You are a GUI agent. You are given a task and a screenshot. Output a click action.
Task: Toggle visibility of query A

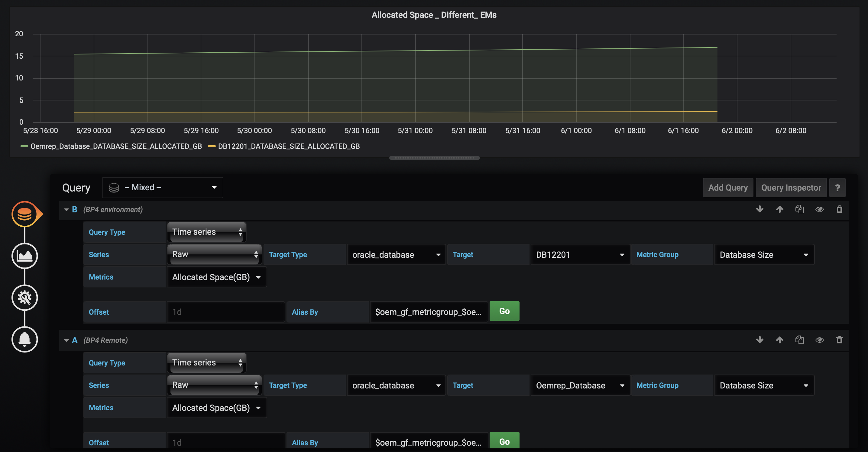(x=819, y=340)
